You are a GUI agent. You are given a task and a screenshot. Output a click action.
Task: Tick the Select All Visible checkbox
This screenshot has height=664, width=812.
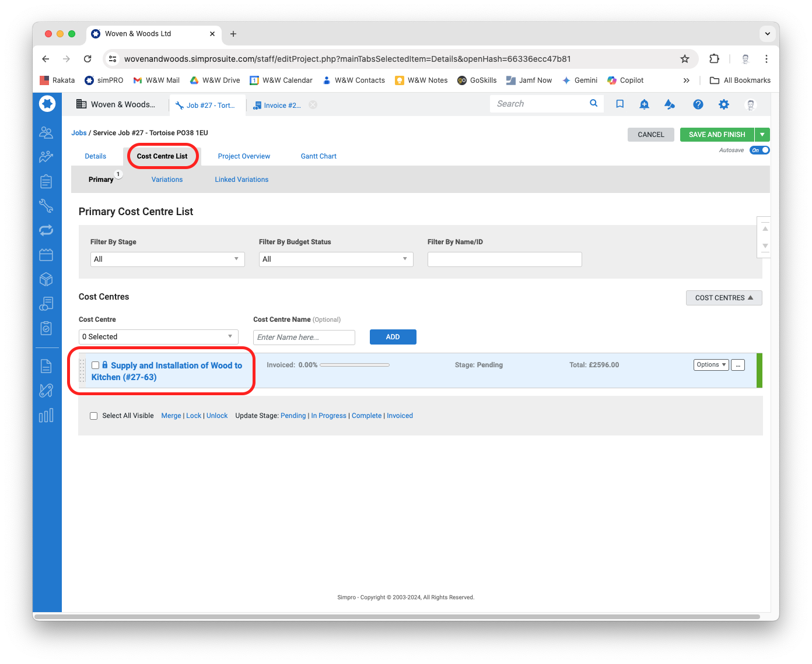point(93,416)
